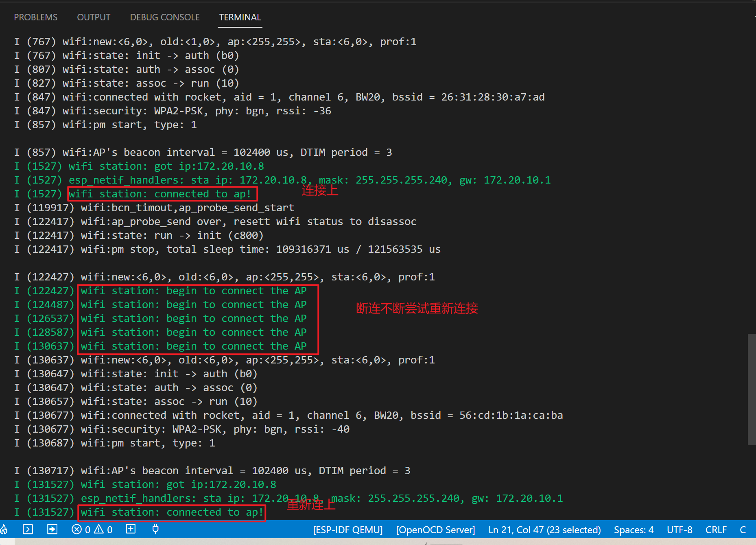This screenshot has height=545, width=756.
Task: Change line ending via CRLF
Action: point(716,530)
